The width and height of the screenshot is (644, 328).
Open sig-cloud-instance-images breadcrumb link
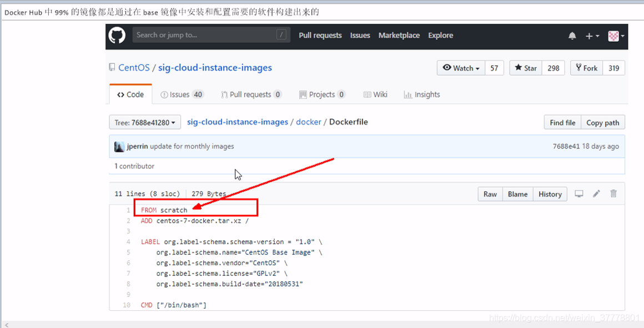pyautogui.click(x=238, y=122)
